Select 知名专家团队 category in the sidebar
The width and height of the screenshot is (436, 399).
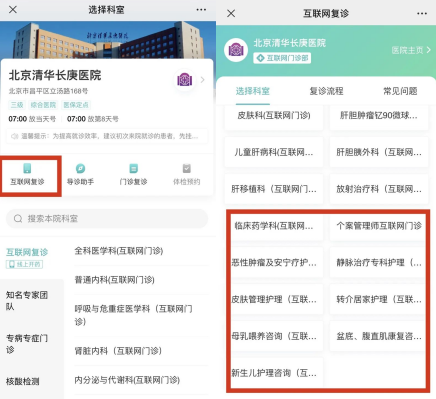pos(27,300)
